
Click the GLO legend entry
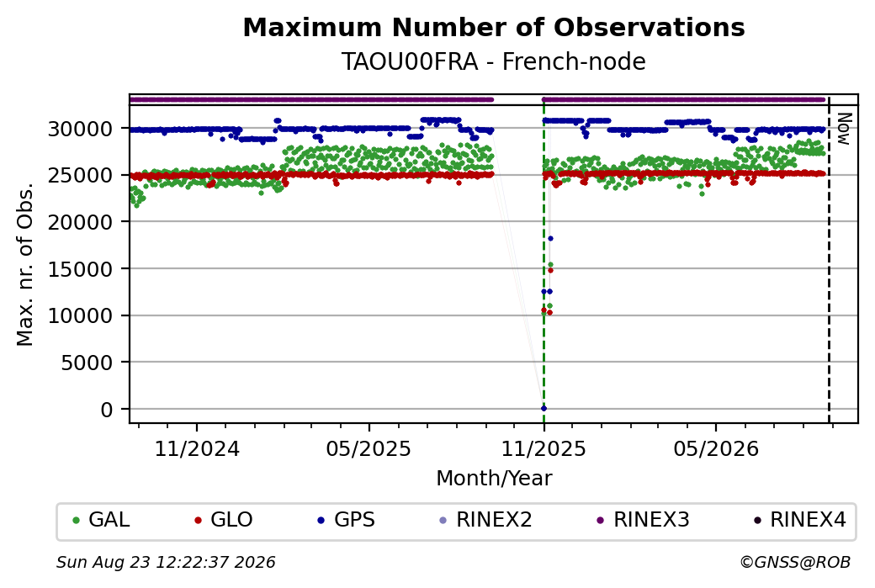[x=223, y=520]
